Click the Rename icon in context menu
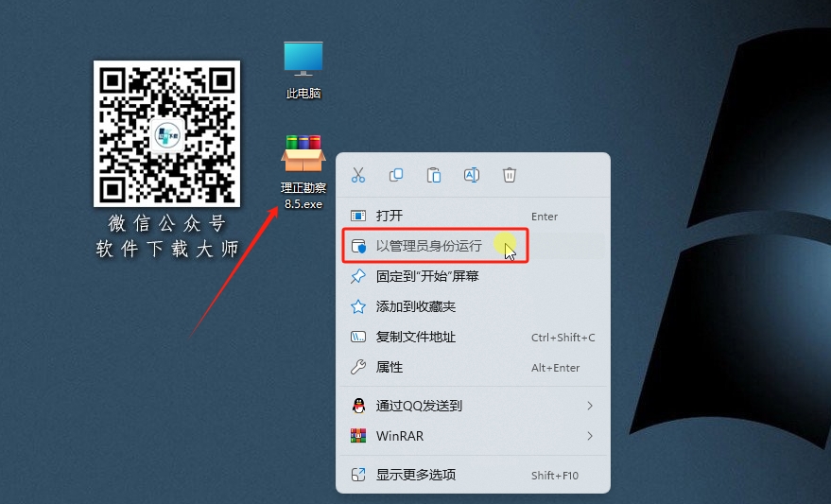 coord(472,175)
